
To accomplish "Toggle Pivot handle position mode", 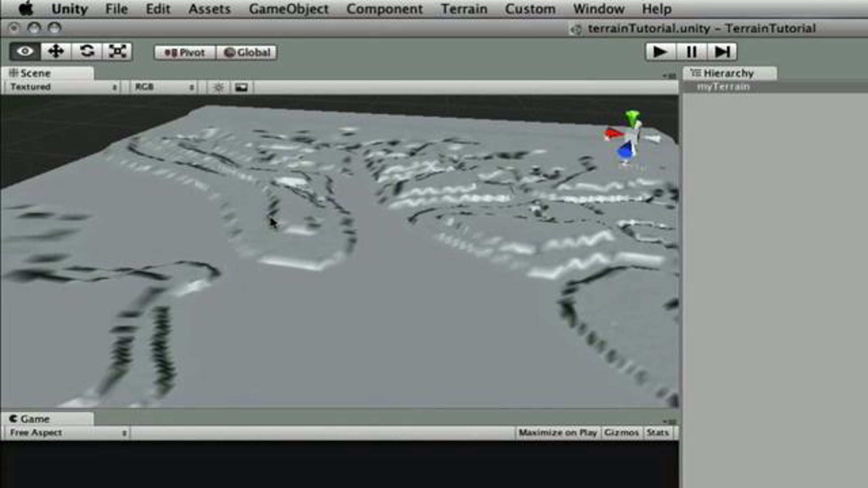I will [x=185, y=52].
